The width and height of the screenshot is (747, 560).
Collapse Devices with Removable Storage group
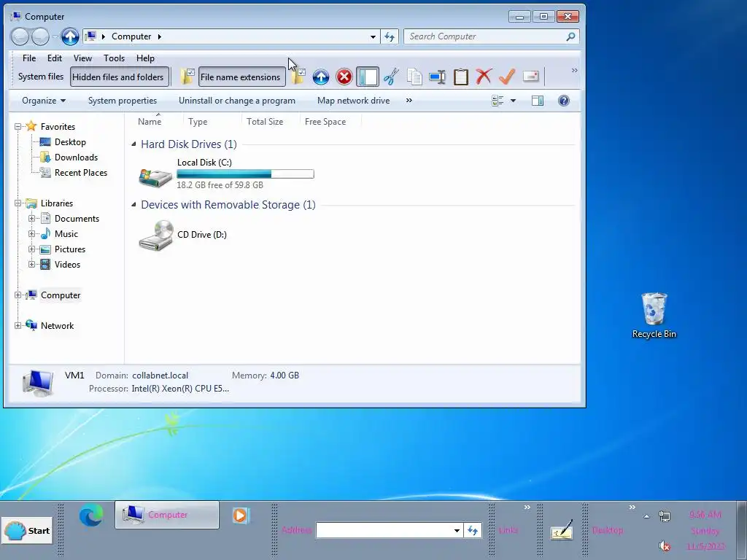click(x=133, y=205)
